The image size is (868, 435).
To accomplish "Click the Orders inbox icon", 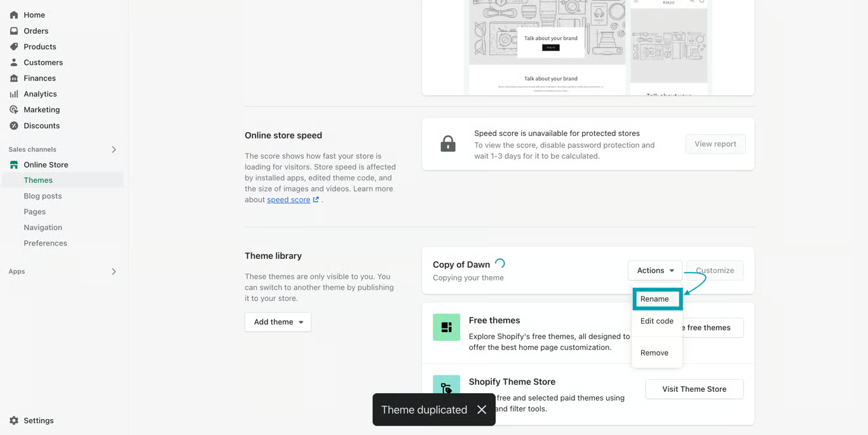I will pos(14,30).
